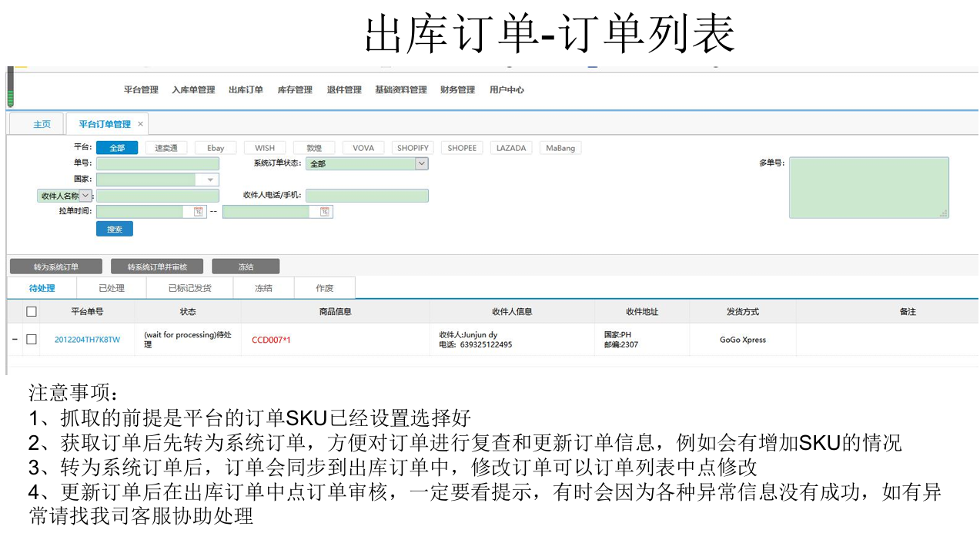Open the end date calendar icon
The height and width of the screenshot is (550, 980).
click(x=324, y=211)
